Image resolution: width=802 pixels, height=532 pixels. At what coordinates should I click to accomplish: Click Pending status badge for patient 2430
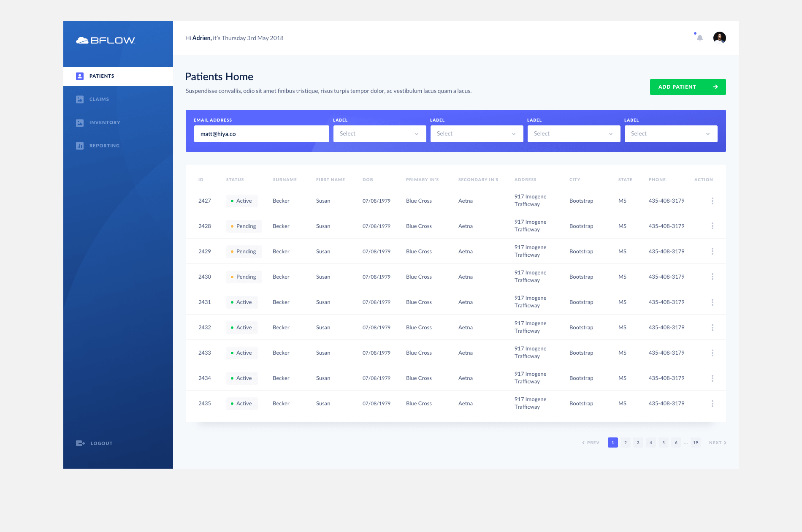(x=244, y=277)
